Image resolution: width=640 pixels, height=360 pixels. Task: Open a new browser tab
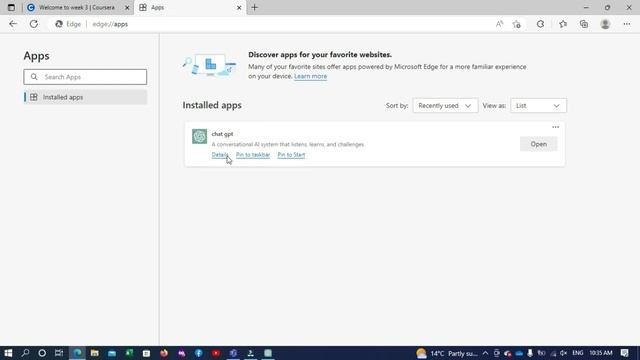pyautogui.click(x=255, y=7)
